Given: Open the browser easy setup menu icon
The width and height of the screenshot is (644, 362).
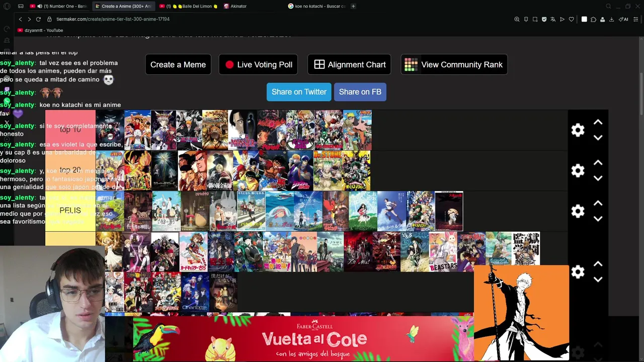Looking at the screenshot, I should click(636, 19).
